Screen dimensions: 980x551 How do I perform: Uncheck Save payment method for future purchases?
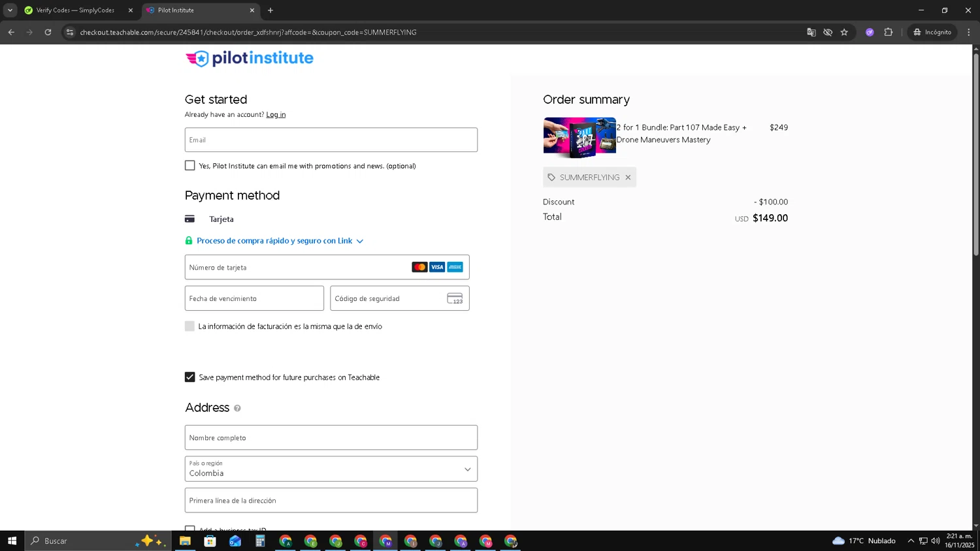coord(190,377)
